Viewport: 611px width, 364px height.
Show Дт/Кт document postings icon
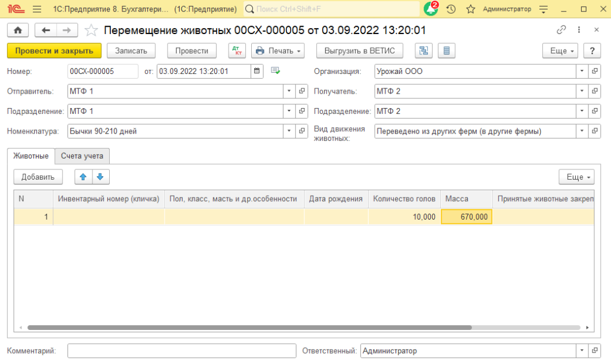coord(237,51)
